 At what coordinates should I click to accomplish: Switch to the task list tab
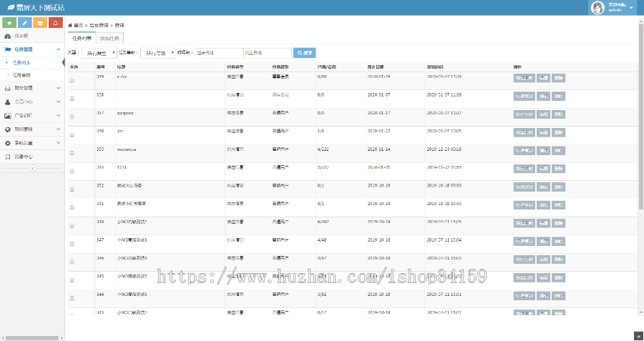[82, 39]
